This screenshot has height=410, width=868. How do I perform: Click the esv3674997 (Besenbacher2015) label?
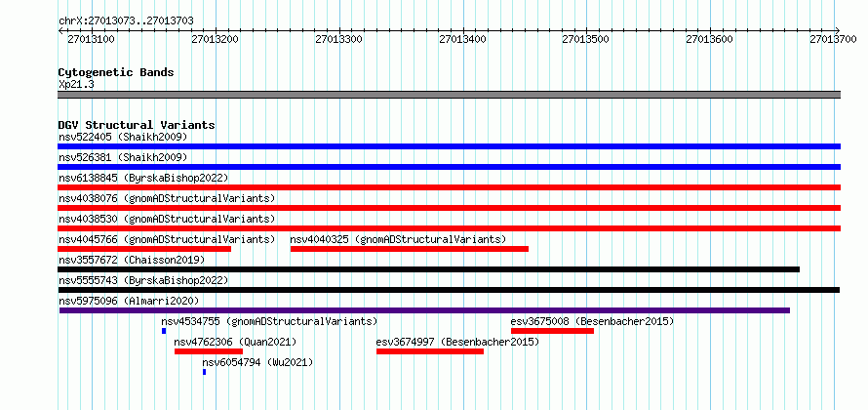[457, 342]
